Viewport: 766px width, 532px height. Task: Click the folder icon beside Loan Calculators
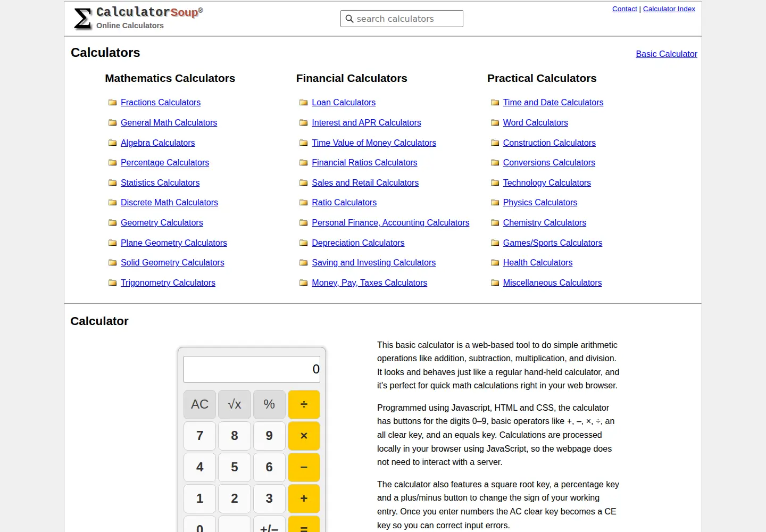point(304,103)
